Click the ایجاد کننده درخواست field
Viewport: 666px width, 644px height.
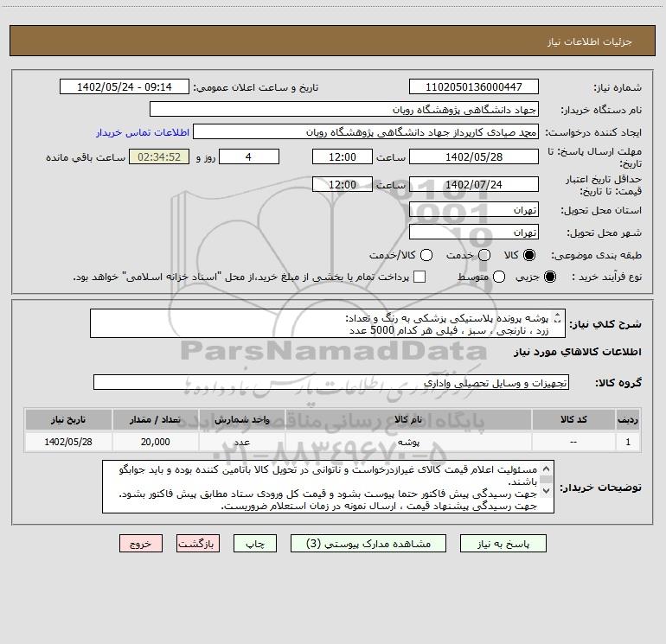click(x=366, y=131)
